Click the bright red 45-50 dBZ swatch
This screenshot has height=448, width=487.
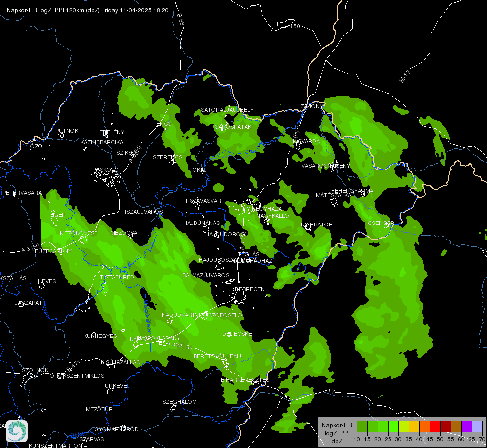(435, 426)
